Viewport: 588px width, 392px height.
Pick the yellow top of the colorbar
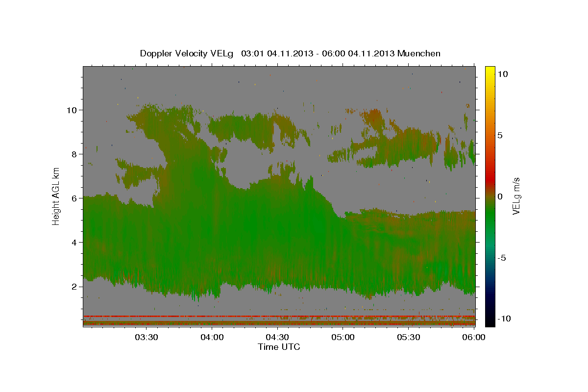[x=490, y=70]
